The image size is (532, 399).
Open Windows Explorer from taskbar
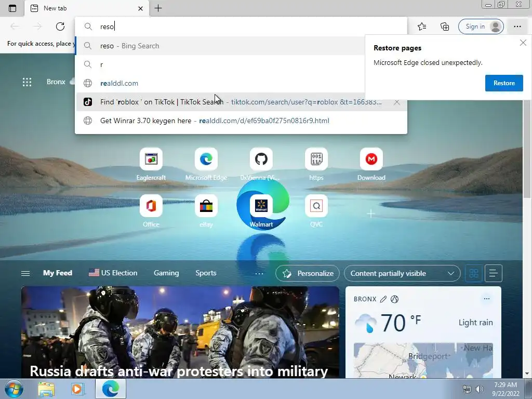click(46, 389)
